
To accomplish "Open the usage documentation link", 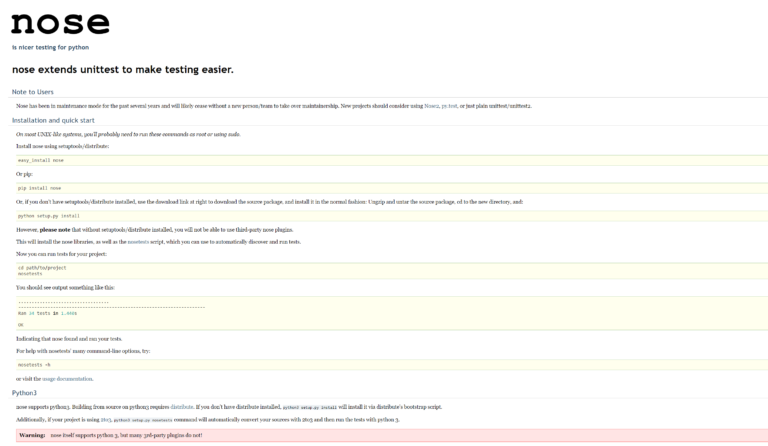I will coord(67,379).
